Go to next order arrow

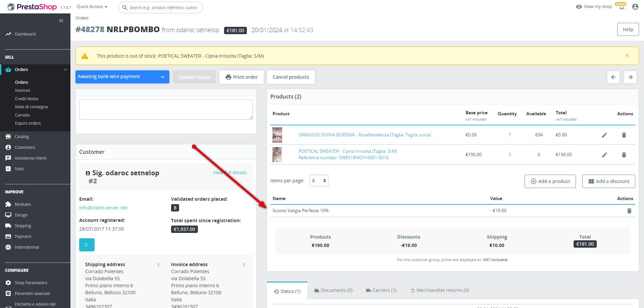pyautogui.click(x=630, y=77)
